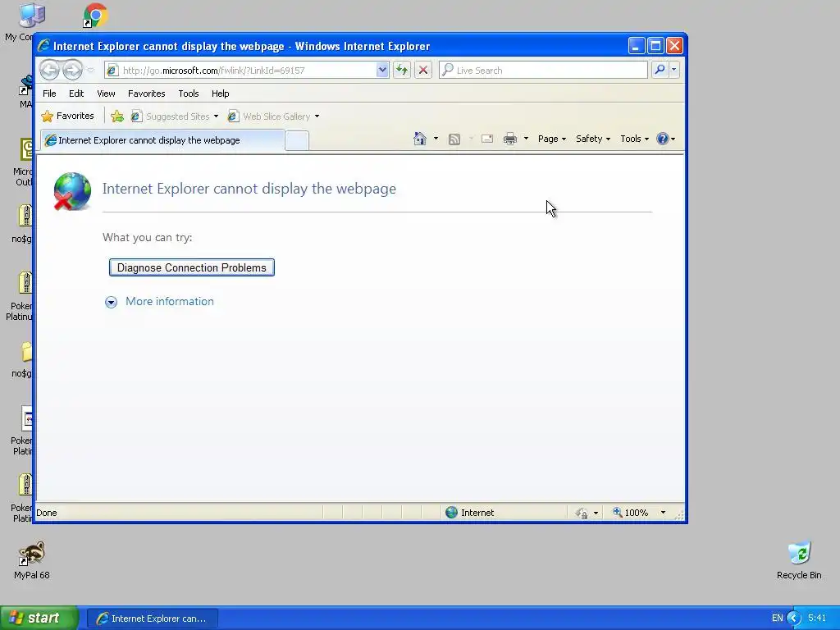Click Internet Explorer taskbar button
The image size is (840, 630).
click(152, 619)
